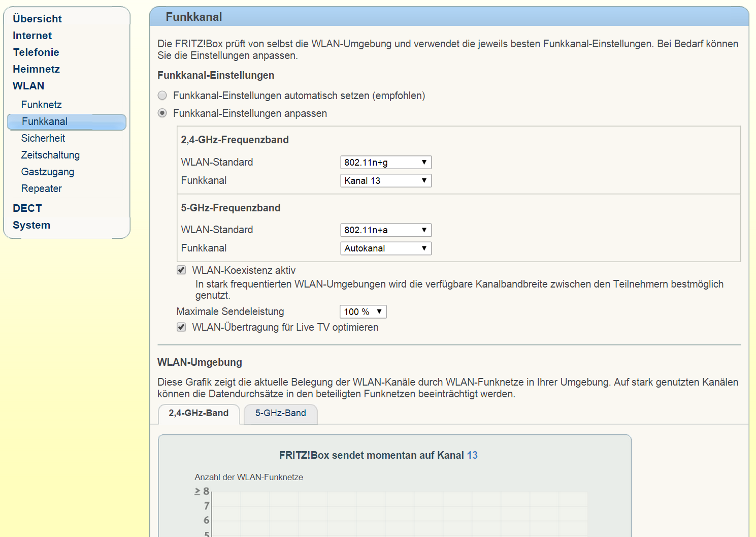Select Funkkanal-Einstellungen anpassen radio button
Viewport: 756px width, 537px height.
162,113
